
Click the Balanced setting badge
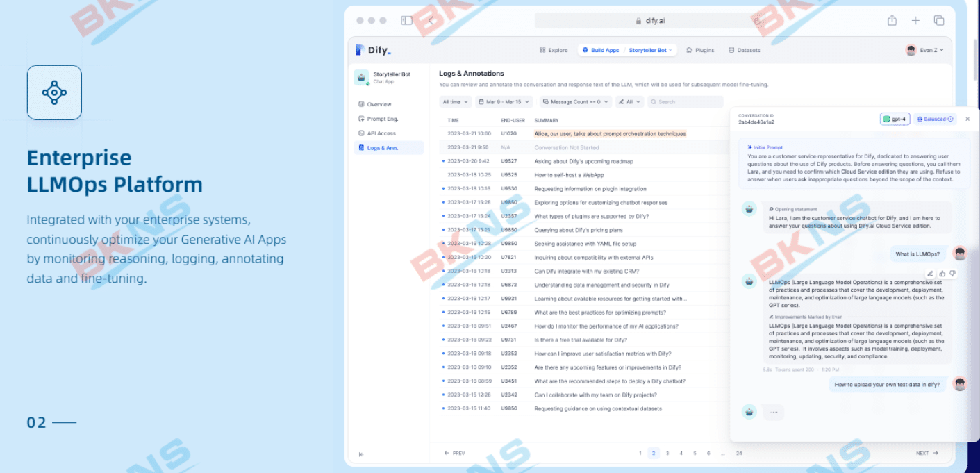point(935,119)
